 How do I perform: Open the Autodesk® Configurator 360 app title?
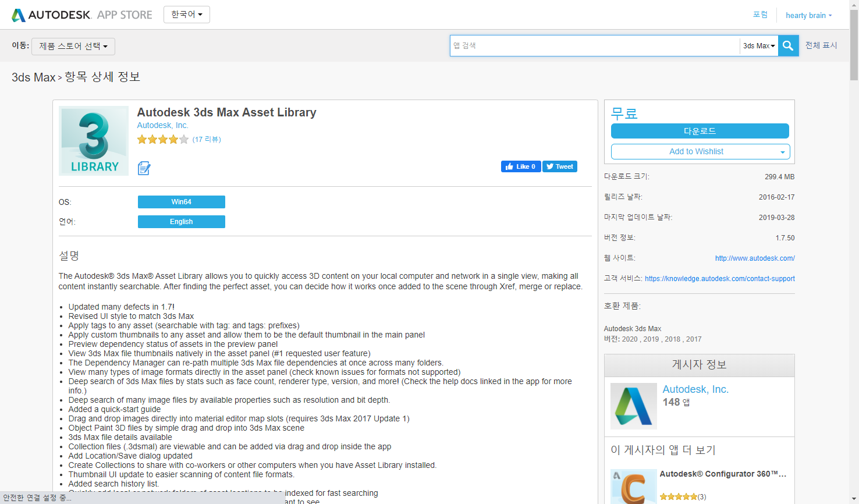pyautogui.click(x=723, y=474)
